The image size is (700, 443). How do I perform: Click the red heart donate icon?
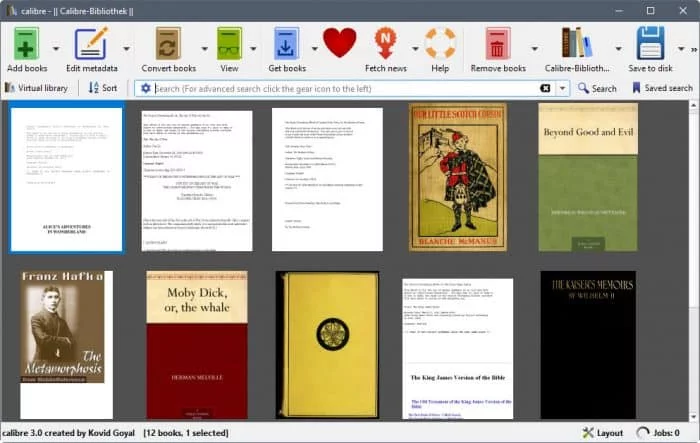[x=339, y=43]
